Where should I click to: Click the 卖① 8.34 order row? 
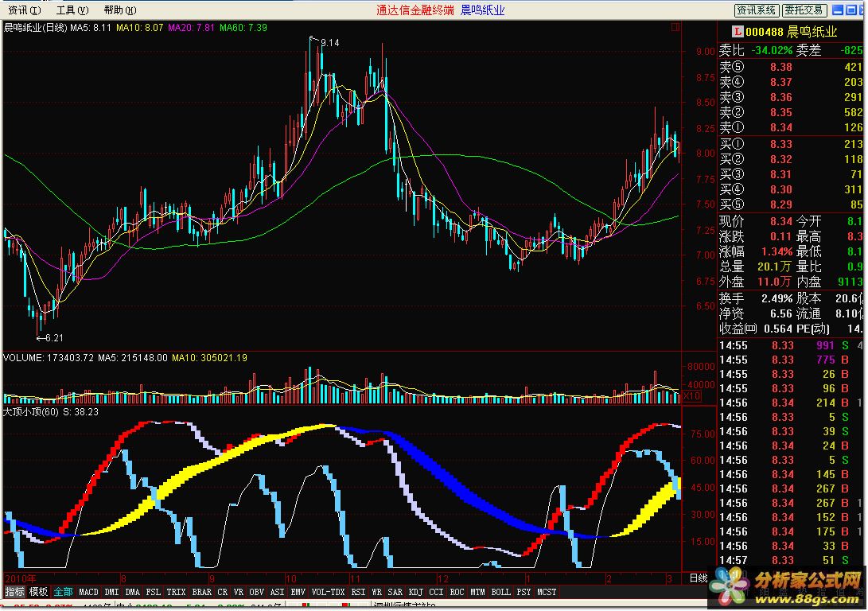click(791, 127)
